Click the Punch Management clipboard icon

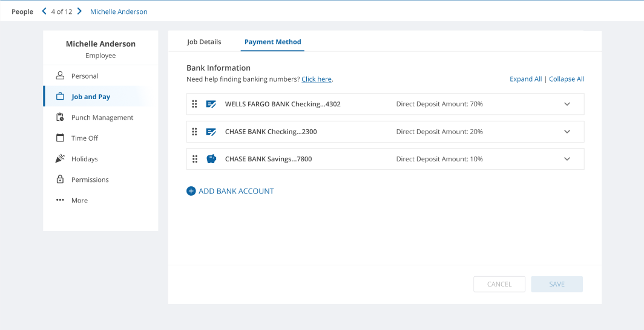pos(60,117)
